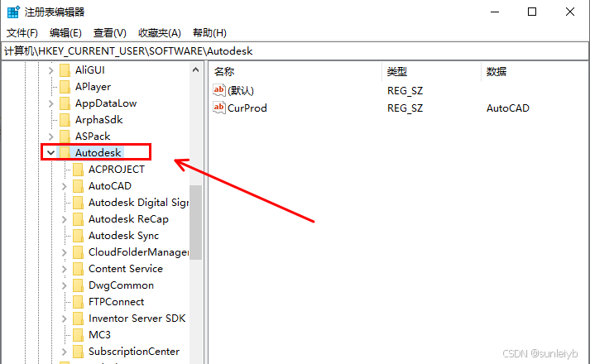Click the APlayer folder icon
The image size is (590, 364).
pyautogui.click(x=65, y=87)
